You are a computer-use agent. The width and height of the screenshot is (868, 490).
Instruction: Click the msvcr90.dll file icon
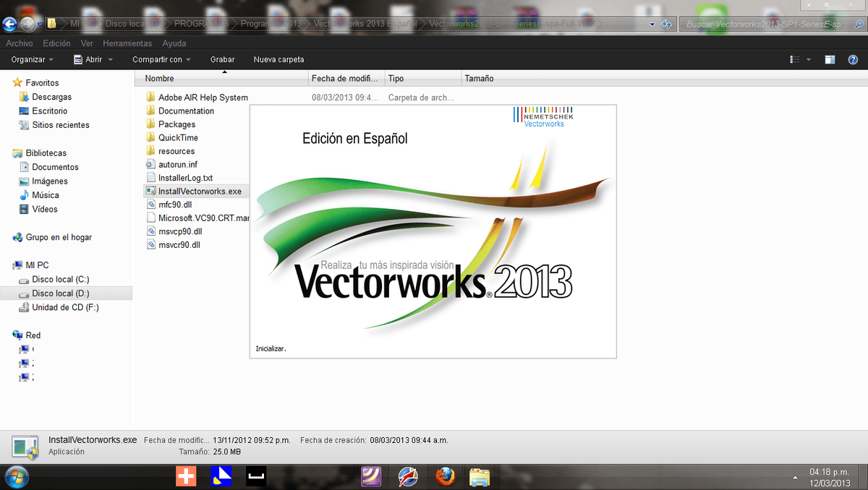click(150, 245)
